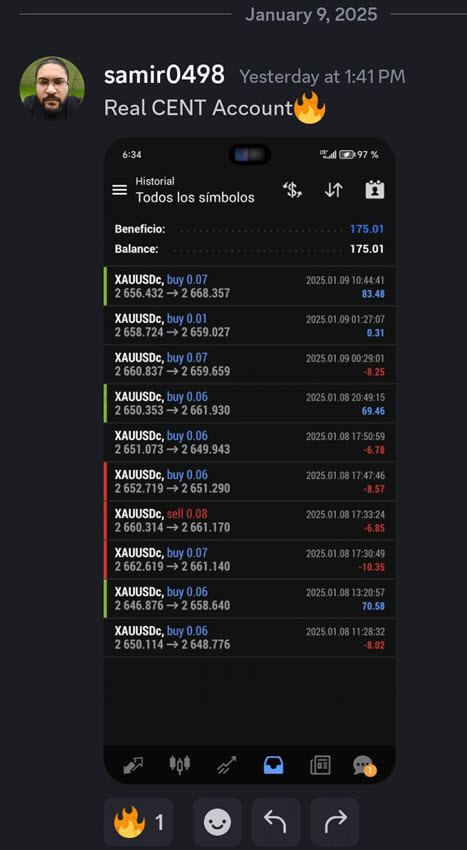Add a reaction with smiley button
The image size is (467, 850).
point(217,822)
